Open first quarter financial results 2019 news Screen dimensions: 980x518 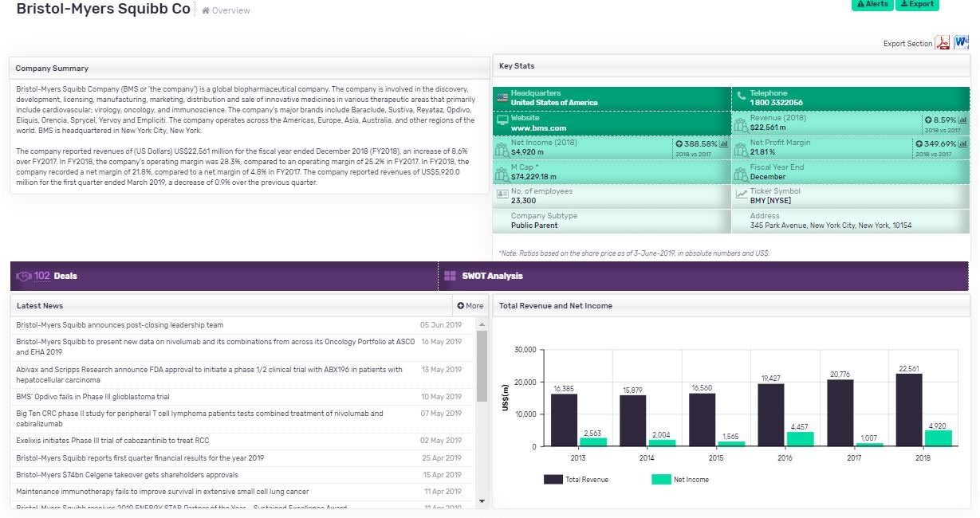pos(140,458)
